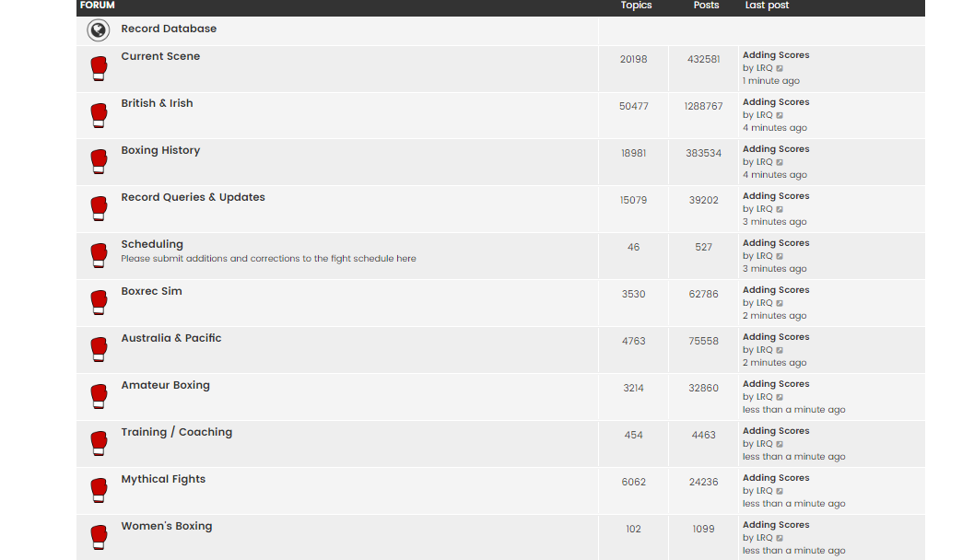Click the Mythical Fights glove icon
The width and height of the screenshot is (974, 560).
(99, 491)
